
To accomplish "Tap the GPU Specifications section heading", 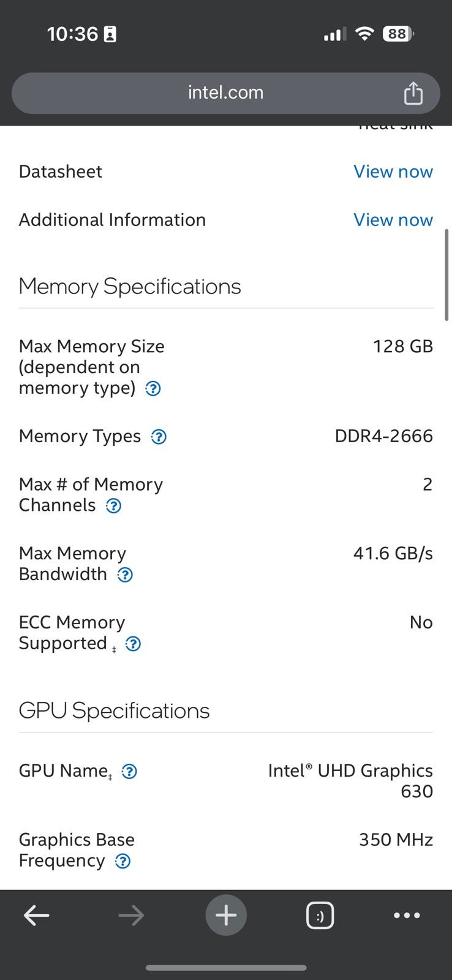I will click(114, 710).
